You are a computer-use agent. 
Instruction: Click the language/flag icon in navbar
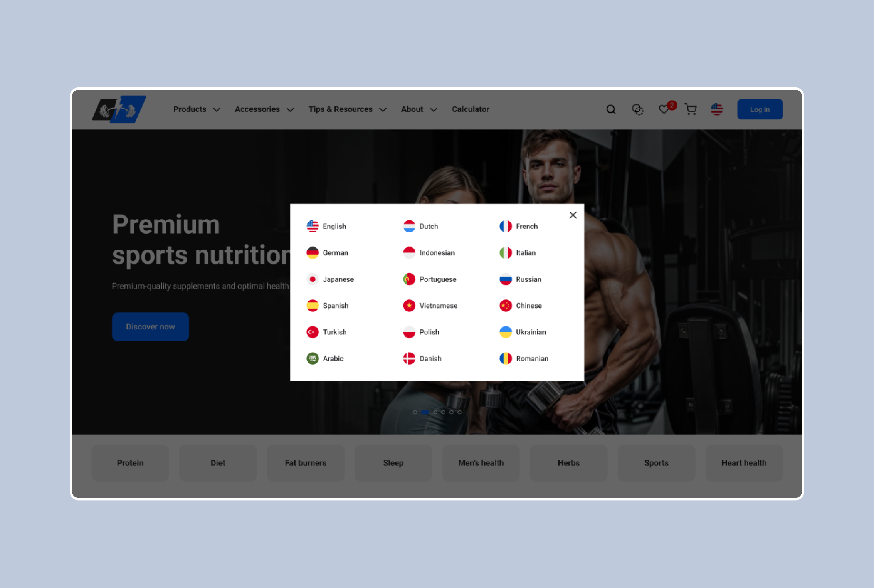click(x=716, y=109)
